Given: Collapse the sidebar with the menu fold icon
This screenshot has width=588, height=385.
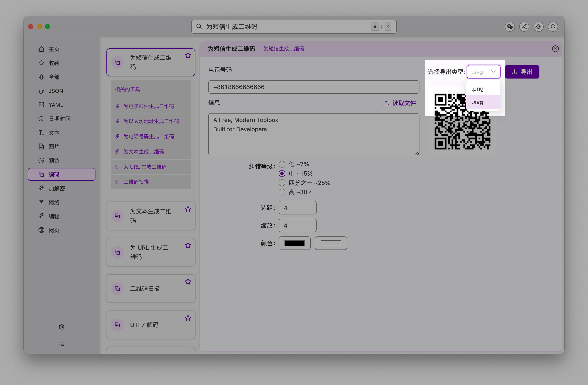Looking at the screenshot, I should click(62, 345).
